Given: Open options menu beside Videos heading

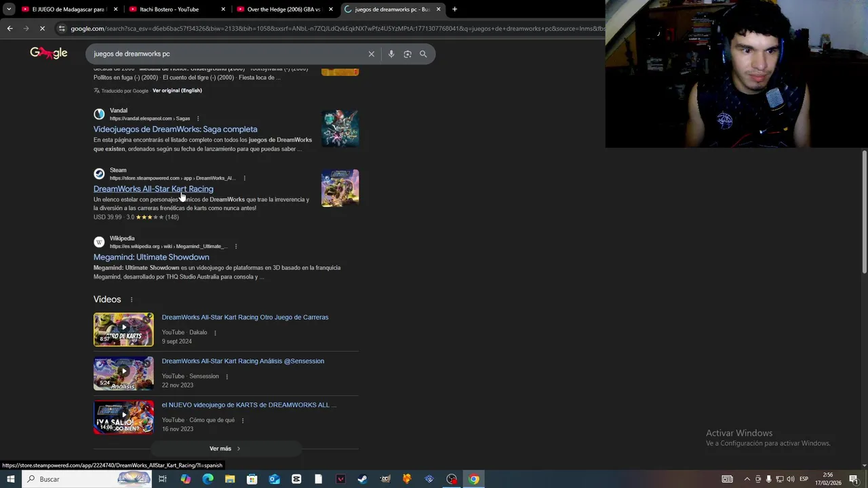Looking at the screenshot, I should 132,300.
